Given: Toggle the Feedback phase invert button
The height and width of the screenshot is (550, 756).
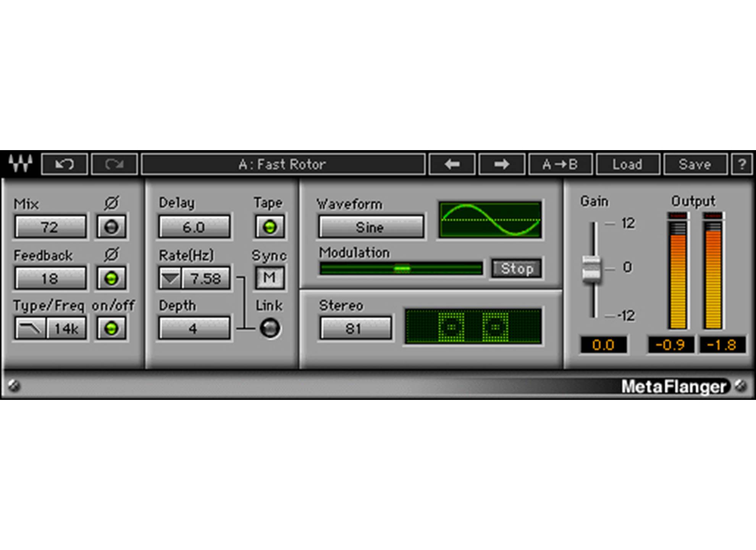Looking at the screenshot, I should (x=111, y=278).
